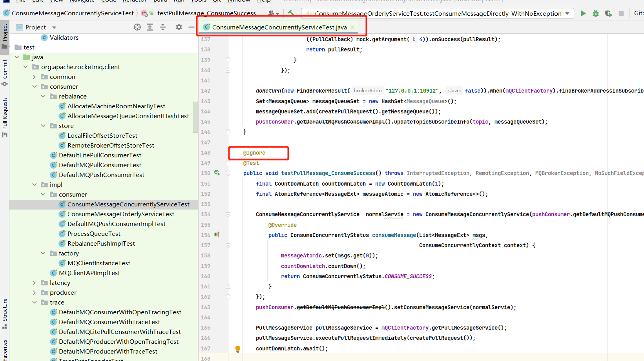Viewport: 644px width, 361px height.
Task: Click the Project panel vertical scrollbar
Action: [x=195, y=117]
